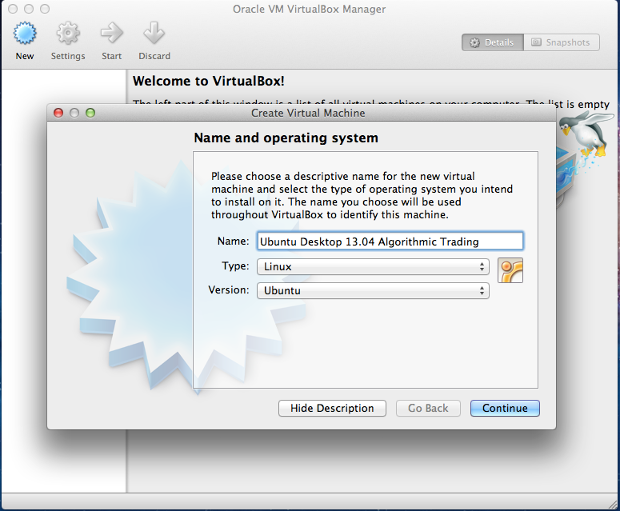
Task: Click the Welcome to VirtualBox! heading
Action: click(209, 81)
